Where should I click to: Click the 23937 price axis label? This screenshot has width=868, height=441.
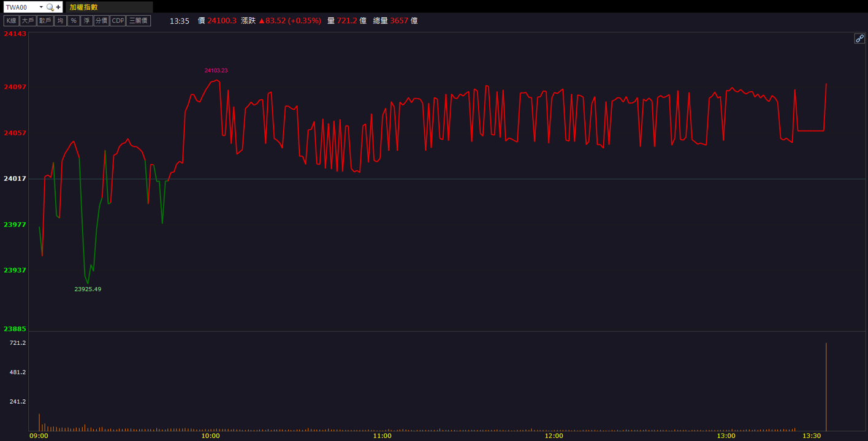click(15, 270)
